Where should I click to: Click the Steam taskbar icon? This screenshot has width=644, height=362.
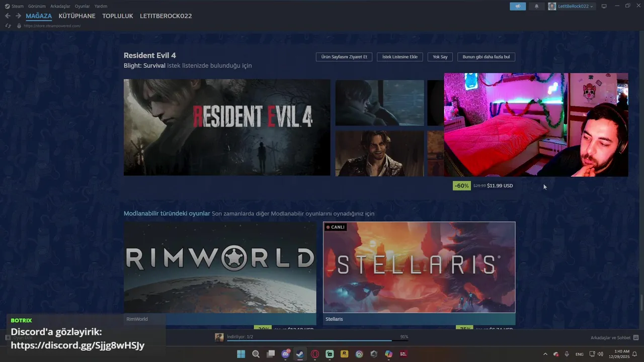pos(300,354)
